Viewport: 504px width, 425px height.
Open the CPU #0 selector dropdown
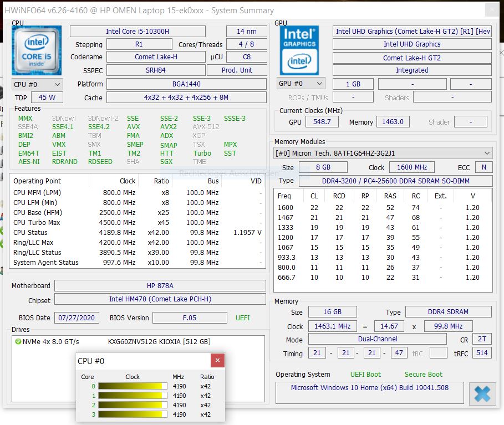(x=37, y=84)
